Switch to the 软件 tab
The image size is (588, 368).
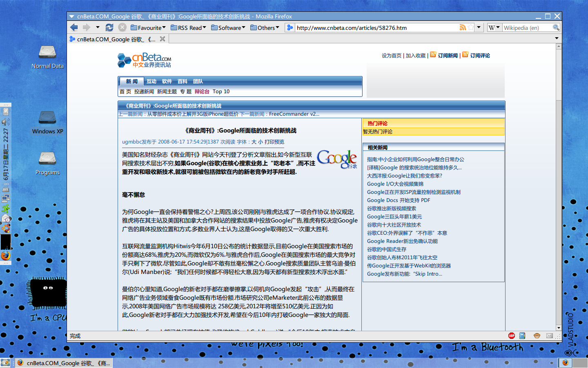pos(167,81)
